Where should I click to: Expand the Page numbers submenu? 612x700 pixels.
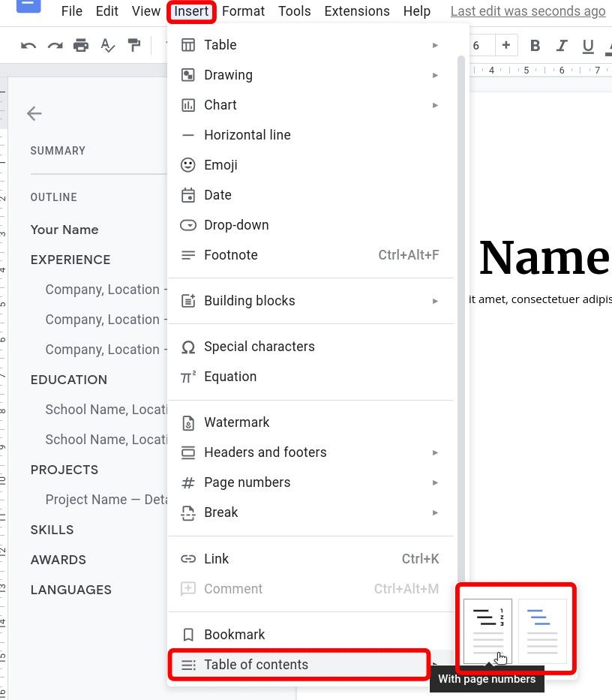(x=436, y=482)
